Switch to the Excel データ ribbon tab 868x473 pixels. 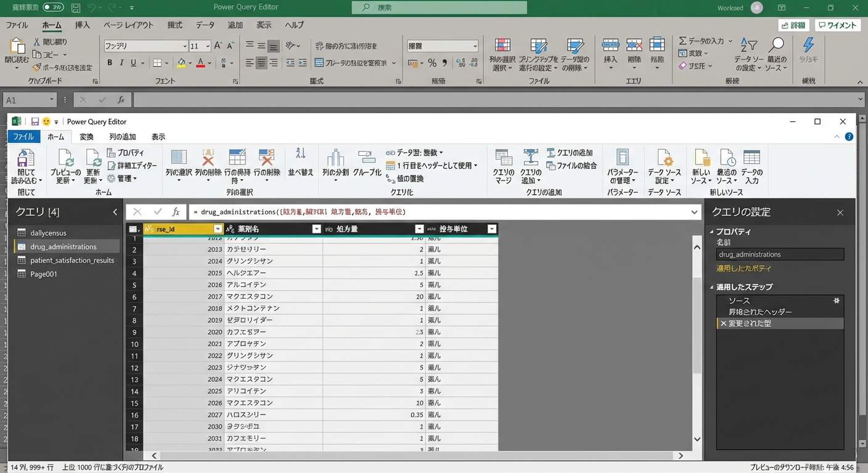point(205,25)
